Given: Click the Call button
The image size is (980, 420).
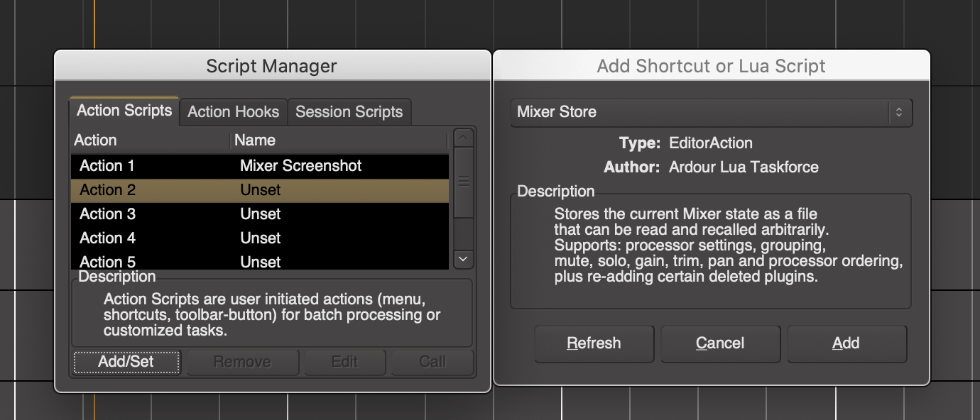Looking at the screenshot, I should pyautogui.click(x=432, y=362).
